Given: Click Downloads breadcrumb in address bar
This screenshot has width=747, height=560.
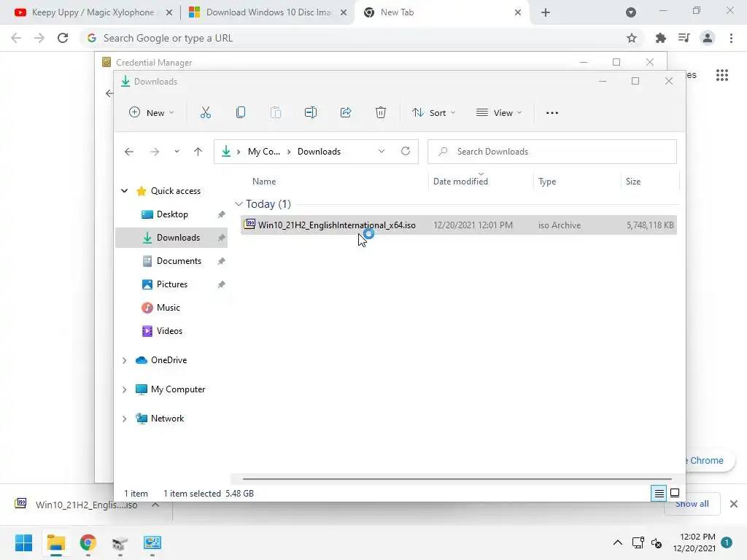Looking at the screenshot, I should click(320, 152).
